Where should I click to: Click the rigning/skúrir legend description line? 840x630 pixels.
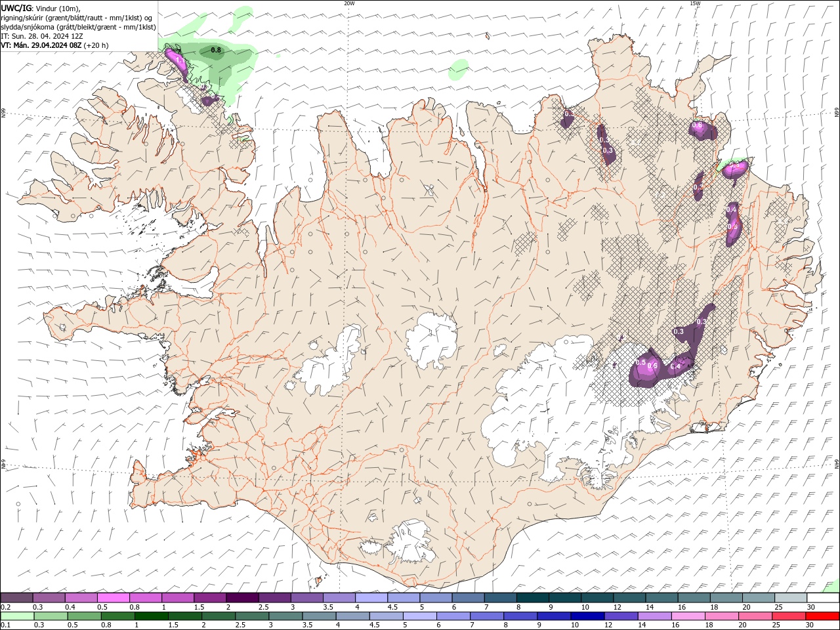[x=77, y=18]
